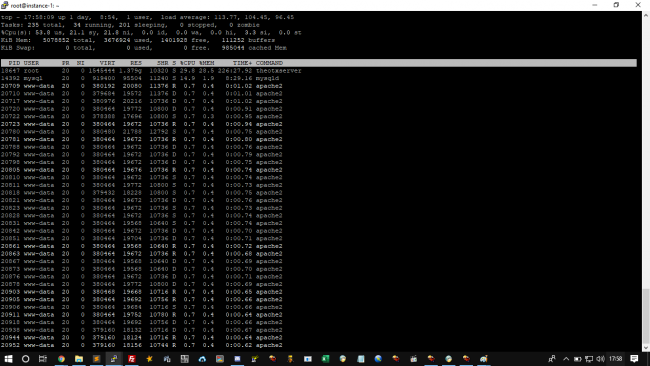Open FileZilla from the taskbar
Image resolution: width=650 pixels, height=366 pixels.
pyautogui.click(x=132, y=359)
